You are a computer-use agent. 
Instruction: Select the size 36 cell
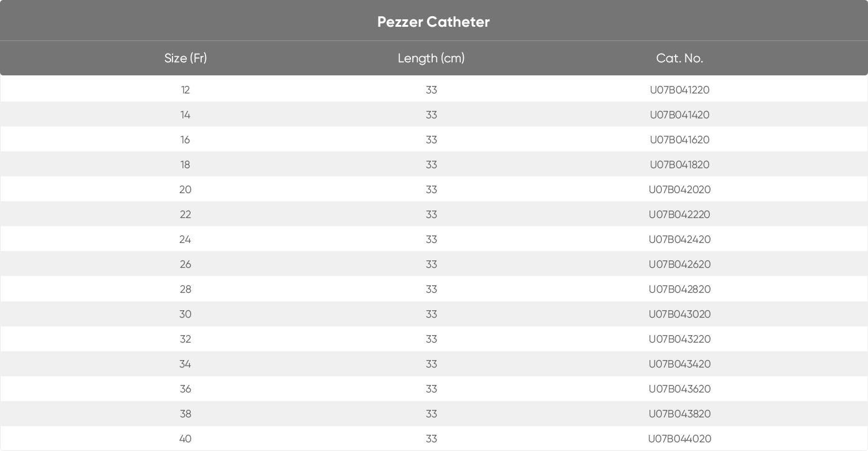click(x=185, y=389)
